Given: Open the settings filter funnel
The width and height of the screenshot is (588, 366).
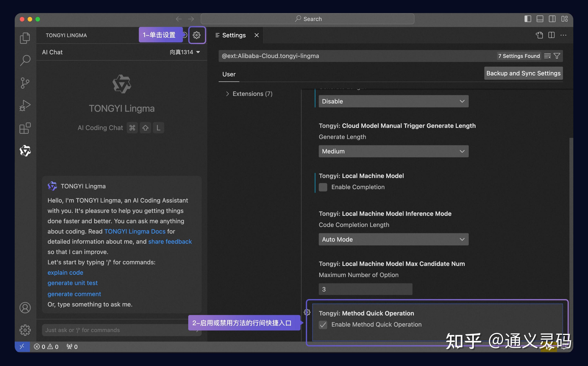Looking at the screenshot, I should point(557,56).
